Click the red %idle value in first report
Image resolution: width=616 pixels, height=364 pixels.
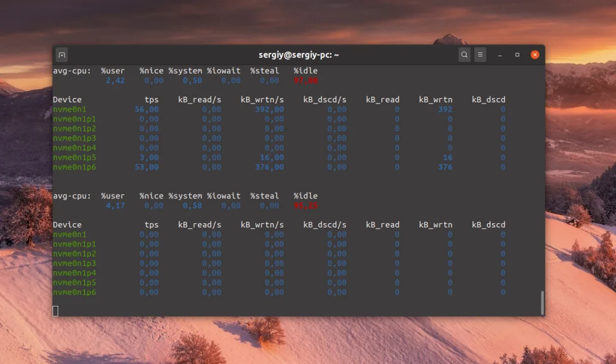[x=305, y=80]
